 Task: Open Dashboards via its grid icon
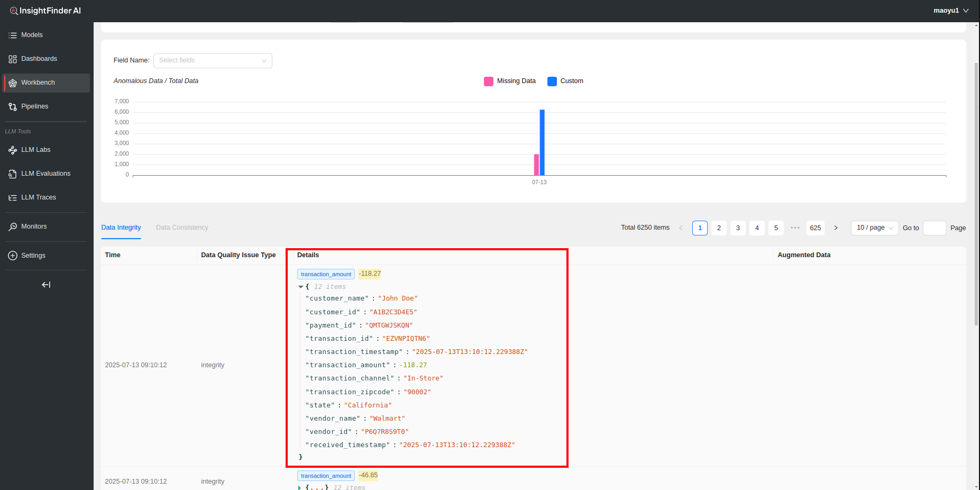click(13, 59)
